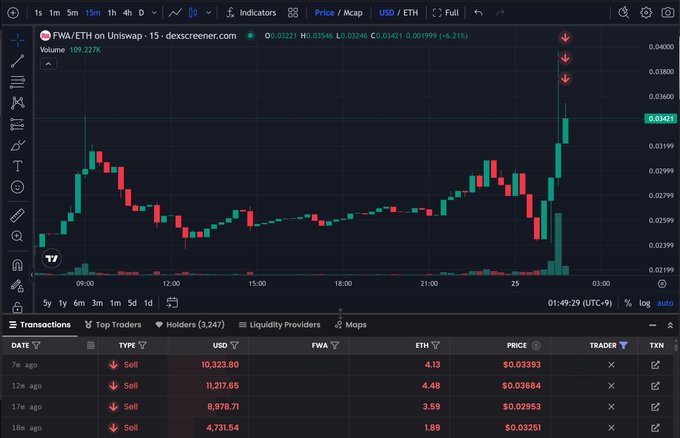Image resolution: width=680 pixels, height=438 pixels.
Task: Open the active TRADER filter
Action: 623,346
